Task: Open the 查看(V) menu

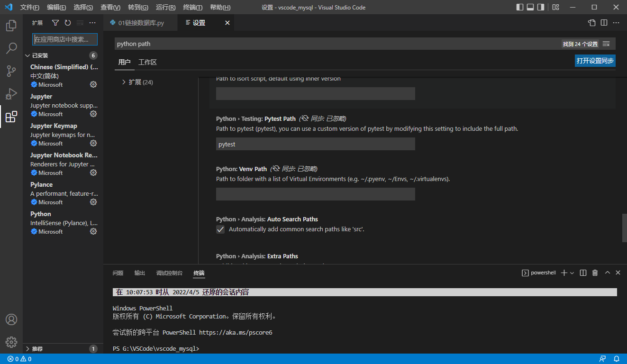Action: click(x=110, y=7)
